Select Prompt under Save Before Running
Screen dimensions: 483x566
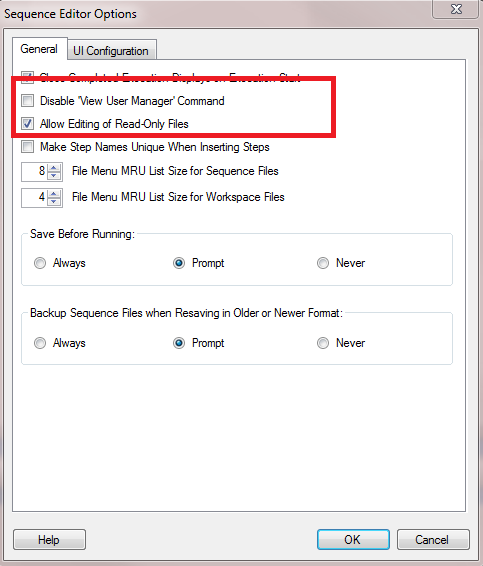179,263
